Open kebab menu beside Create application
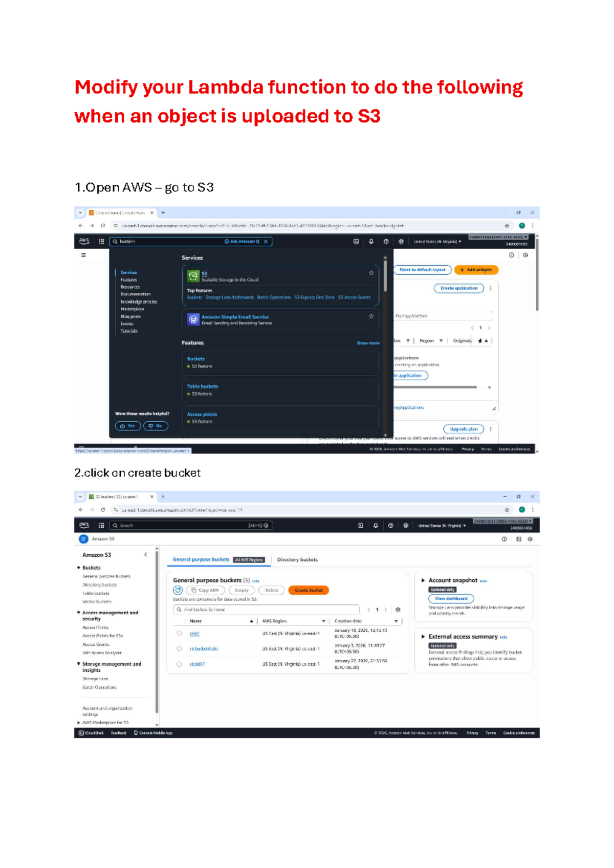This screenshot has height=868, width=614. tap(491, 288)
